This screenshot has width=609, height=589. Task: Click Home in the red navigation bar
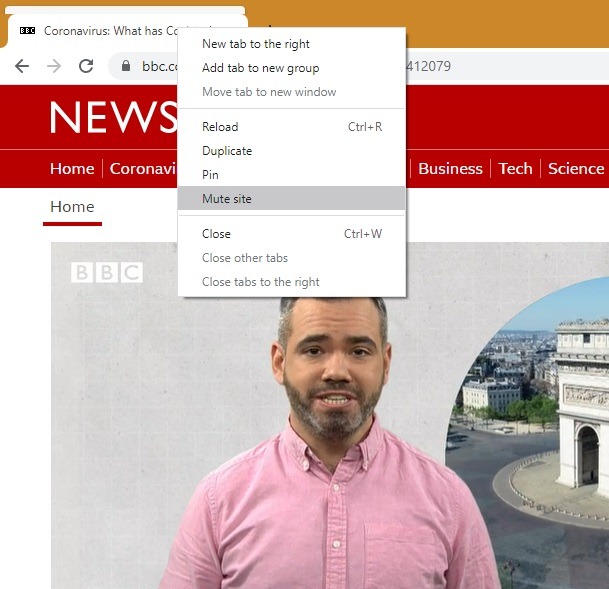(x=72, y=169)
